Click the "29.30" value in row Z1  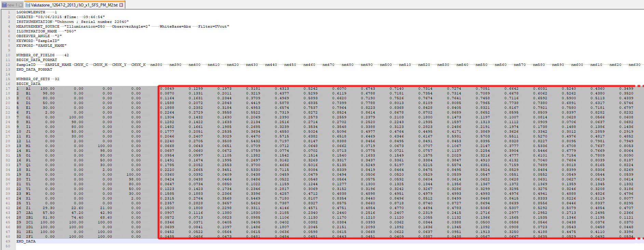49,208
